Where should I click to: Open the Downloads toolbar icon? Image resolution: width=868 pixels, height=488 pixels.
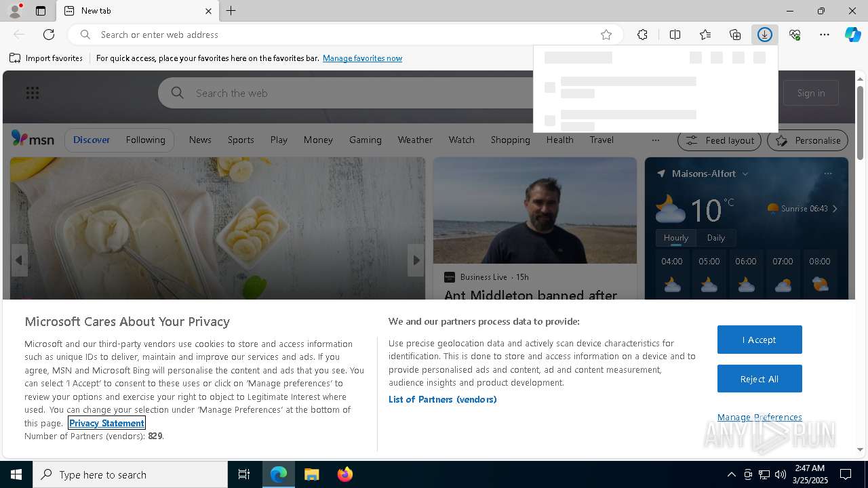(765, 35)
